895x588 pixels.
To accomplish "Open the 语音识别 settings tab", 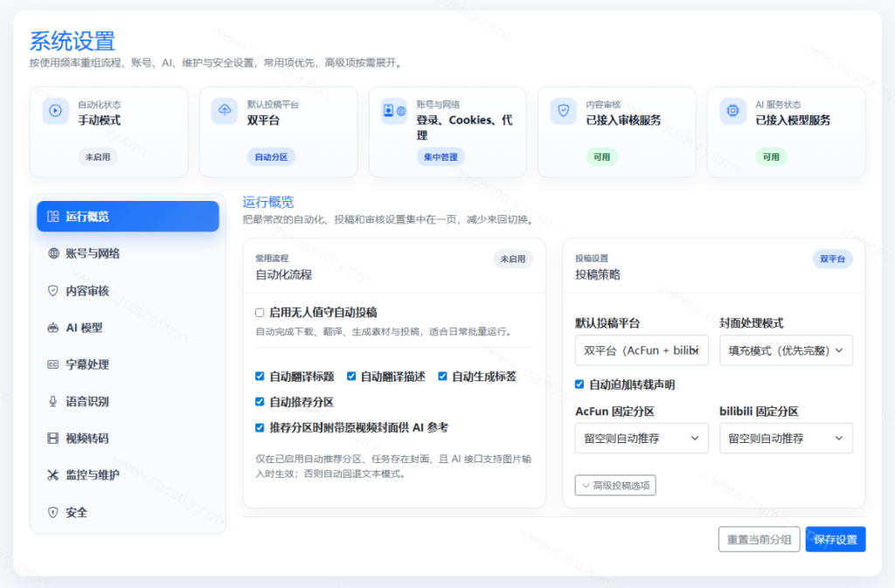I will [128, 402].
